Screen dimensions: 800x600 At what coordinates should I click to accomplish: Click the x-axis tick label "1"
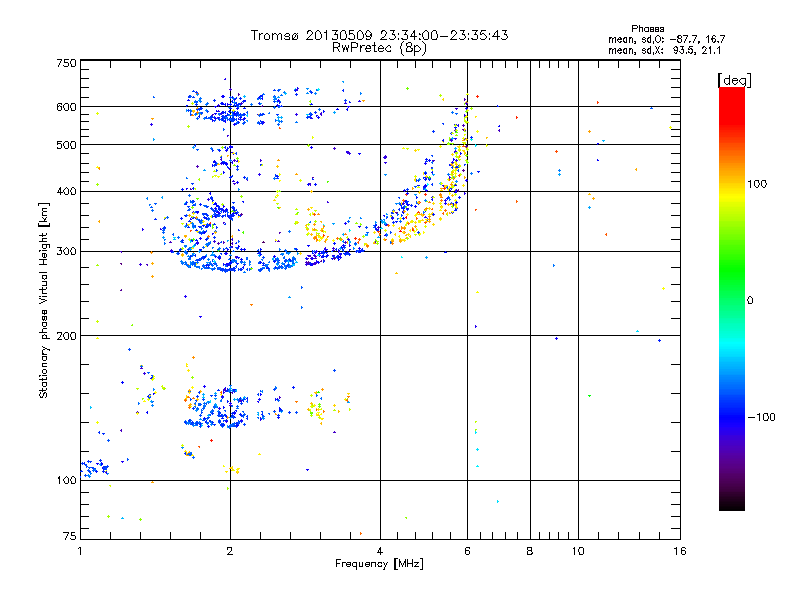coord(80,551)
